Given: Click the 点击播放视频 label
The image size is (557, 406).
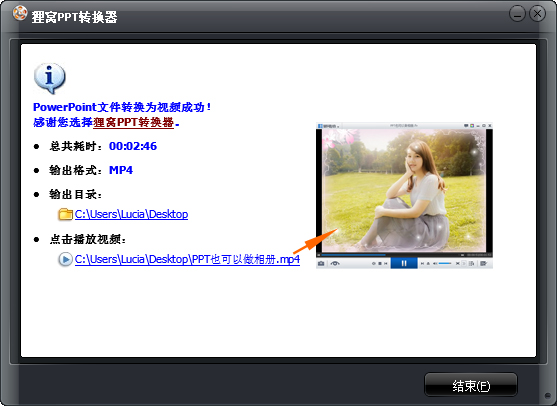Looking at the screenshot, I should click(88, 239).
